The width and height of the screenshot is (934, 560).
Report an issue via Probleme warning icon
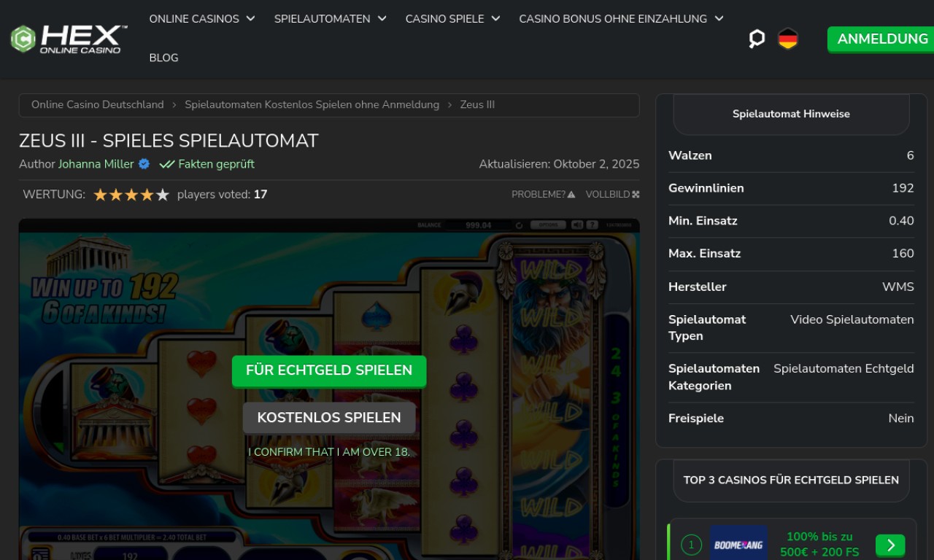coord(571,195)
